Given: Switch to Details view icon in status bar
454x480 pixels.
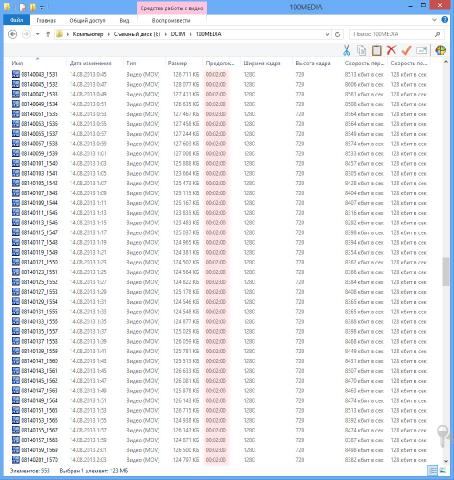Looking at the screenshot, I should click(432, 471).
